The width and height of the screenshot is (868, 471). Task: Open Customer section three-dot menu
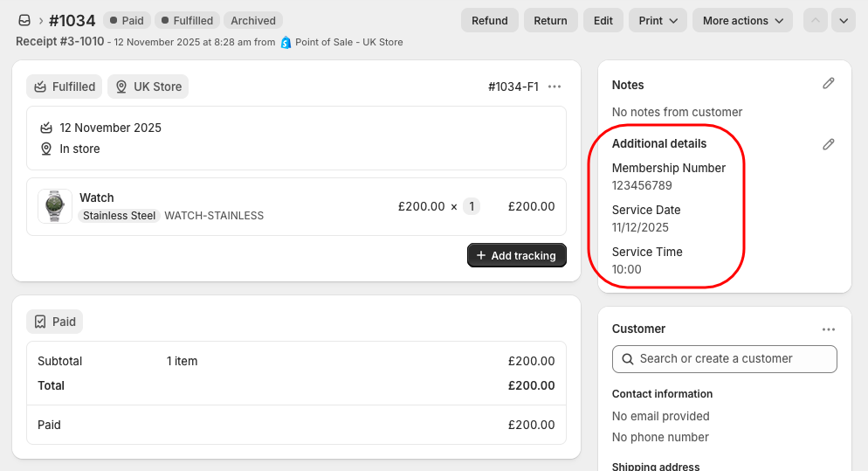tap(828, 329)
